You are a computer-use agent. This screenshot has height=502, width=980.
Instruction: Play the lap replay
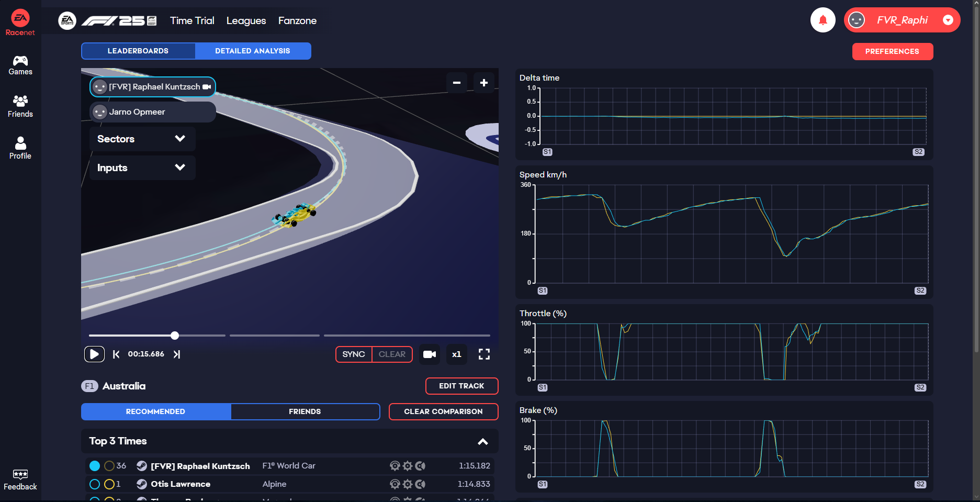[x=94, y=354]
